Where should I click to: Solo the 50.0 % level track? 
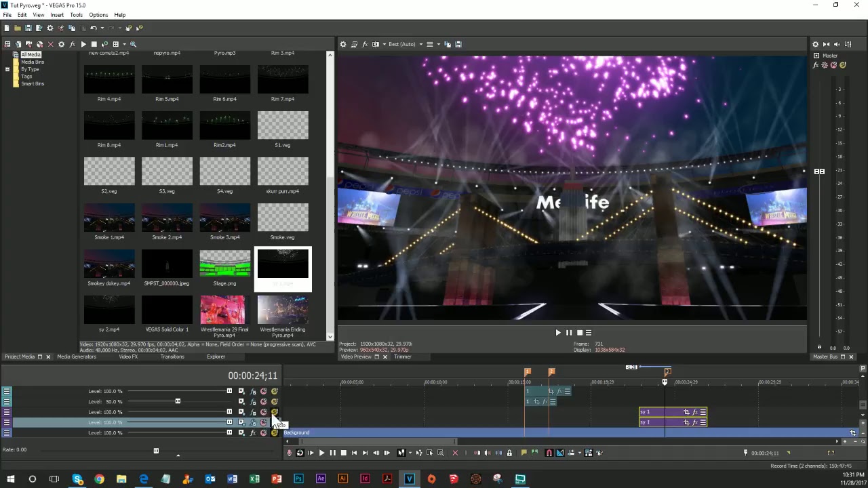pos(275,401)
